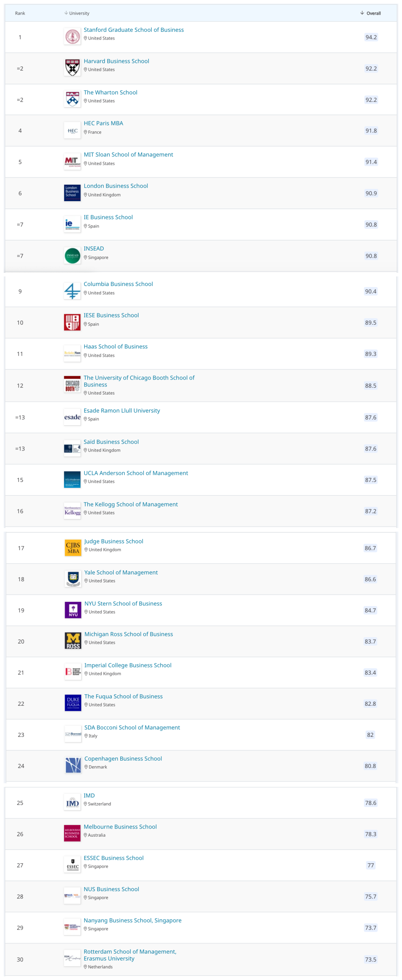Click the SDA Bocconi logo
This screenshot has height=980, width=402.
coord(73,734)
